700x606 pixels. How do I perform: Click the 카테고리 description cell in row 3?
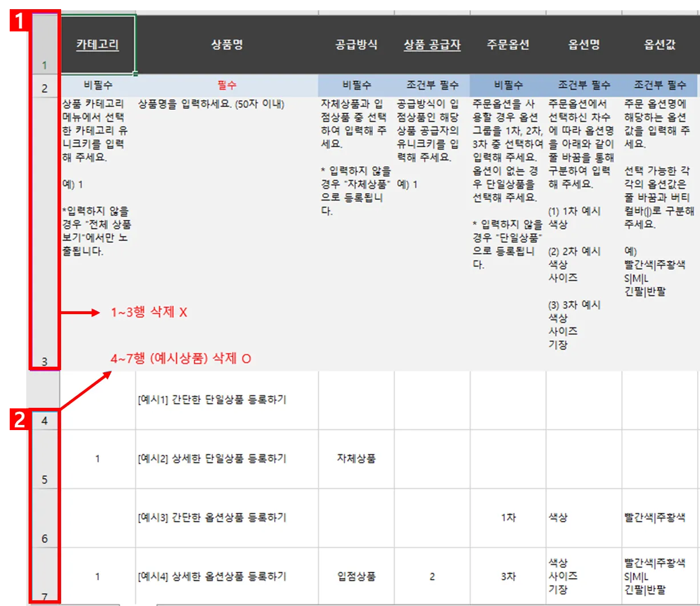[98, 234]
